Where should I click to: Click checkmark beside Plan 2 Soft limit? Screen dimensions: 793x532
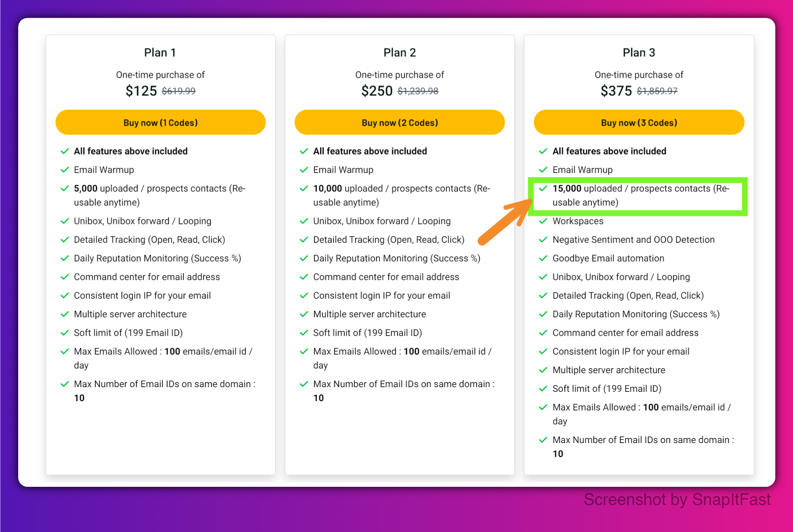(x=304, y=333)
